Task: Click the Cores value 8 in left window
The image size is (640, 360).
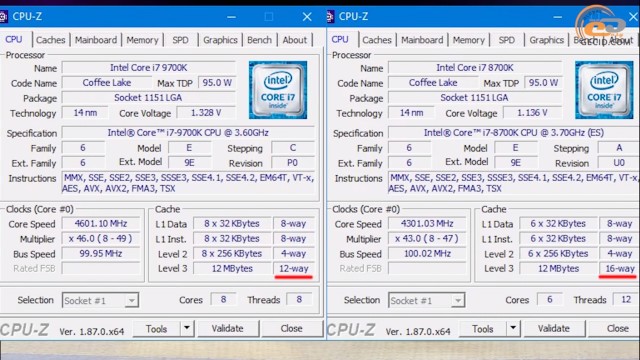Action: [223, 300]
